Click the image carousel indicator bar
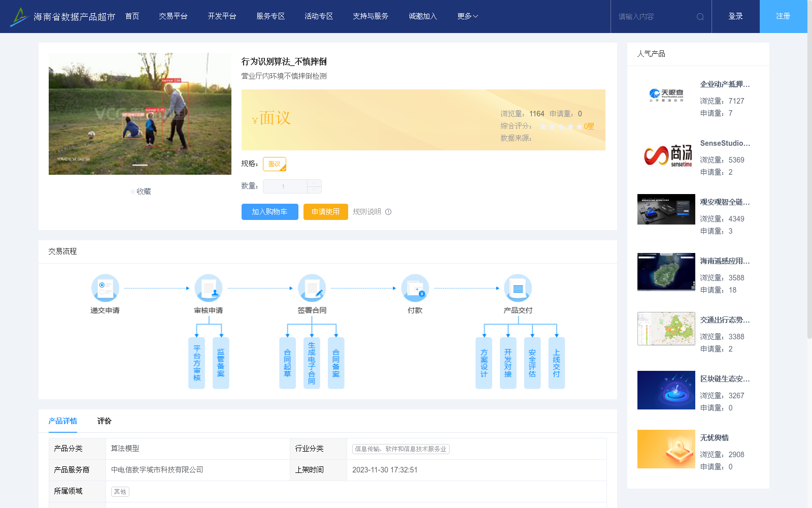The width and height of the screenshot is (812, 508). 140,165
